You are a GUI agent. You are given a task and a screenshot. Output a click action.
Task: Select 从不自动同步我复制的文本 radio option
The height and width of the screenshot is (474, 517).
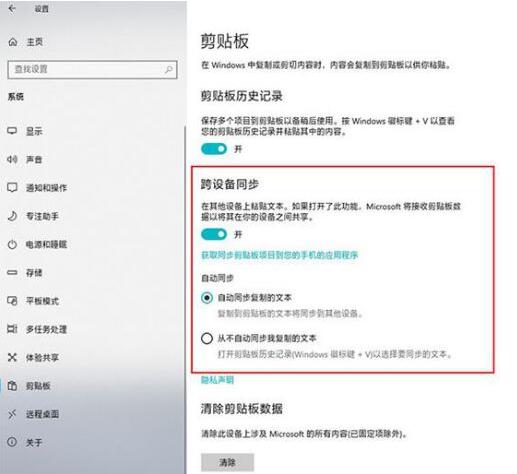(x=207, y=338)
